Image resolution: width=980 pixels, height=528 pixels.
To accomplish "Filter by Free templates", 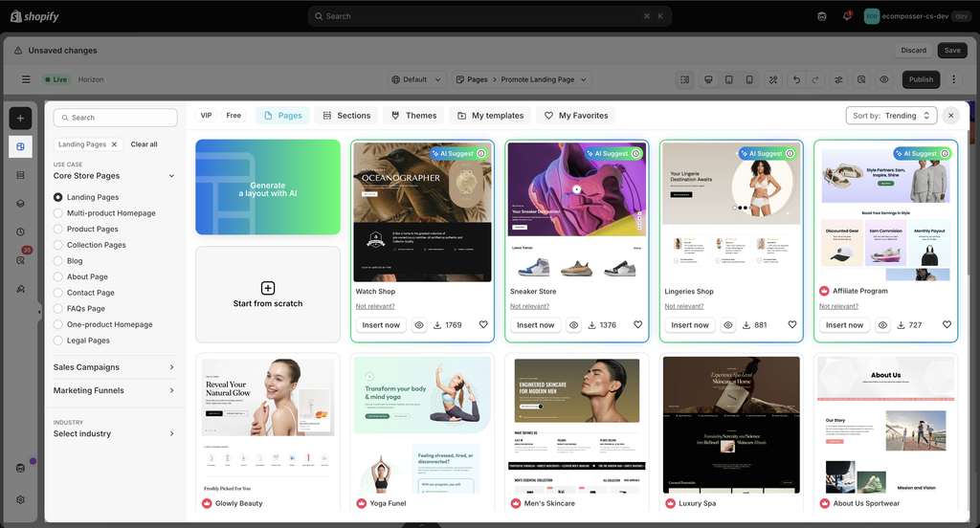I will click(234, 116).
